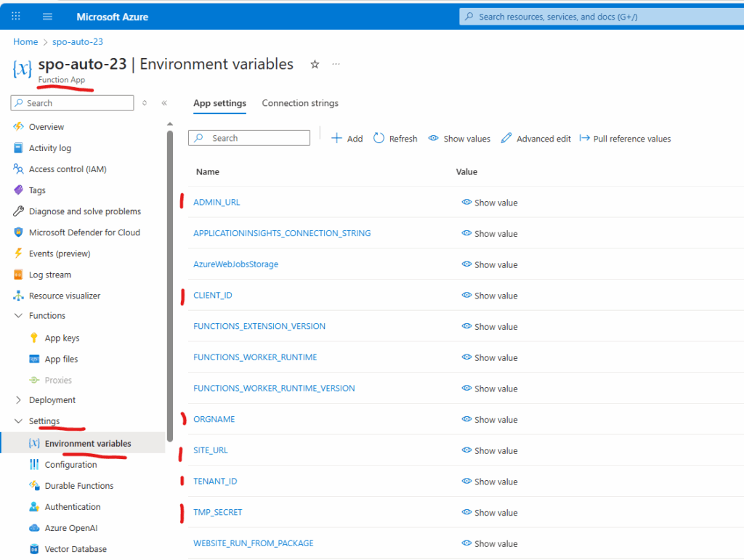Toggle Show values for all settings

point(459,139)
